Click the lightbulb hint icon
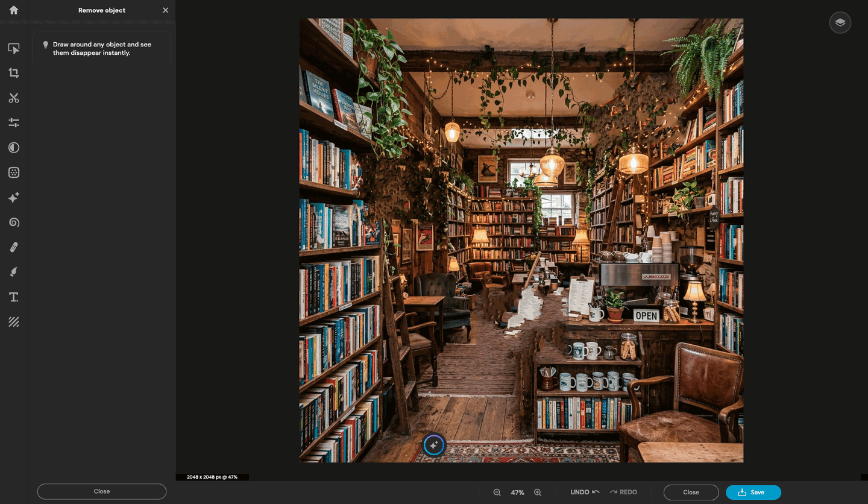The image size is (868, 504). pos(45,45)
